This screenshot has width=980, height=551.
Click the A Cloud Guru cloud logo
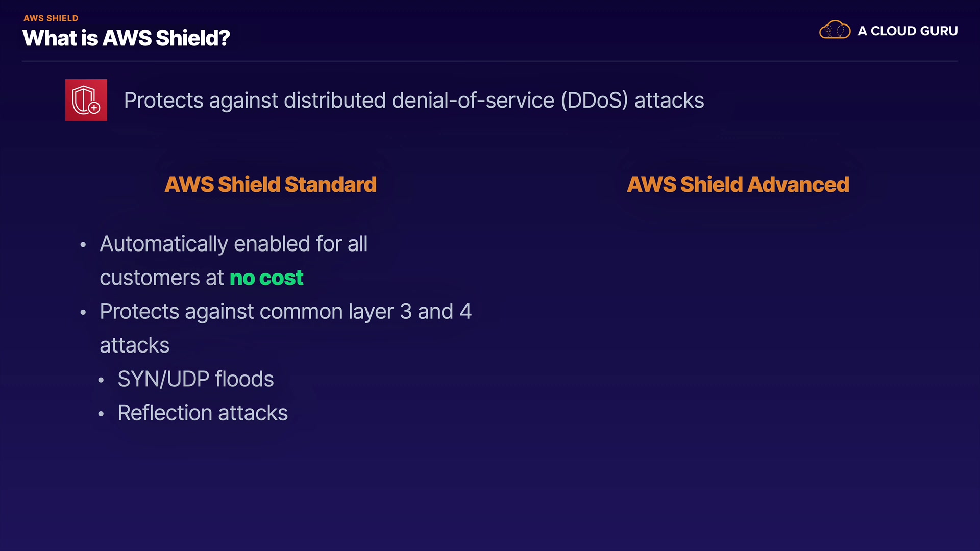[835, 30]
